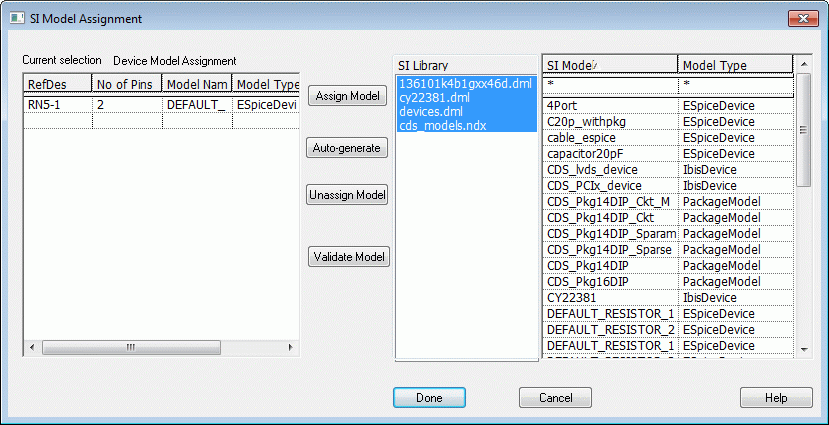Click the Auto-generate button
The height and width of the screenshot is (425, 829).
(x=347, y=148)
